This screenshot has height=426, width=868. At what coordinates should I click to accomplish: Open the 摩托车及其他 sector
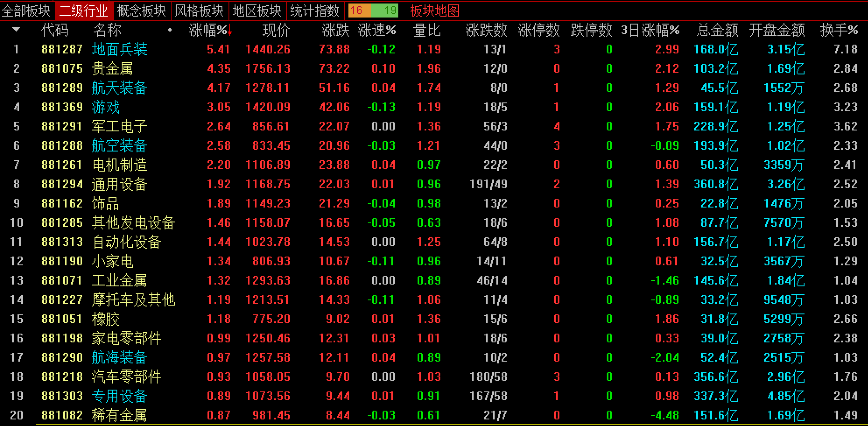[x=134, y=299]
